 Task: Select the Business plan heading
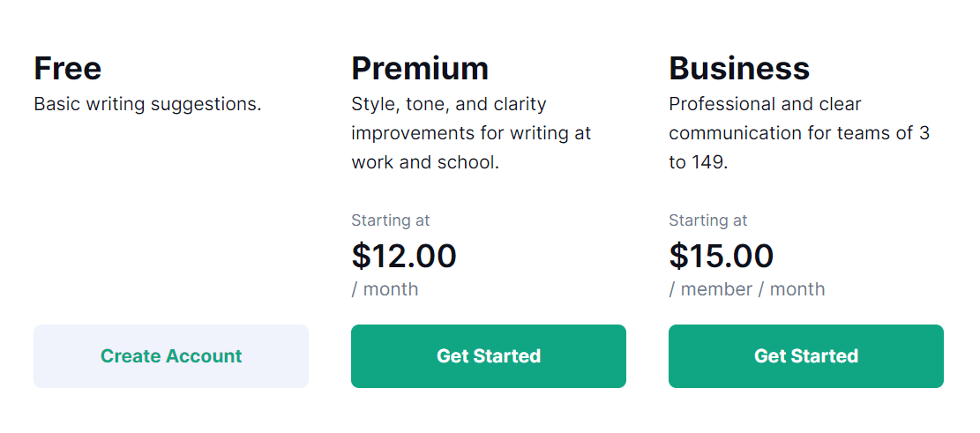pyautogui.click(x=739, y=68)
